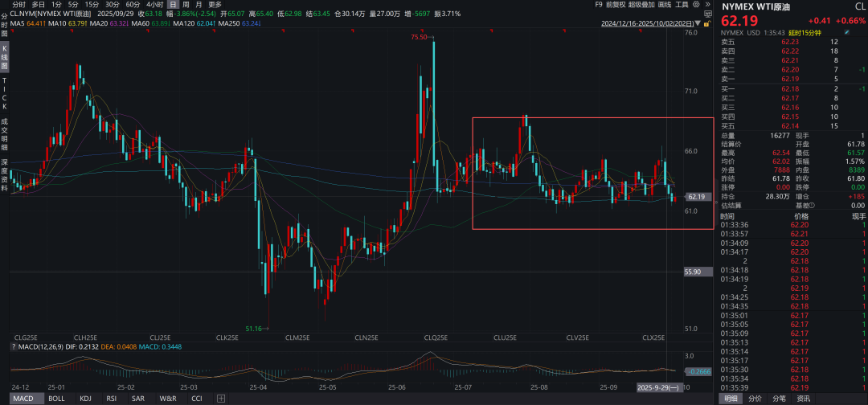Open the 成交明细 sidebar panel
Screen dimensions: 868x405
click(4, 137)
